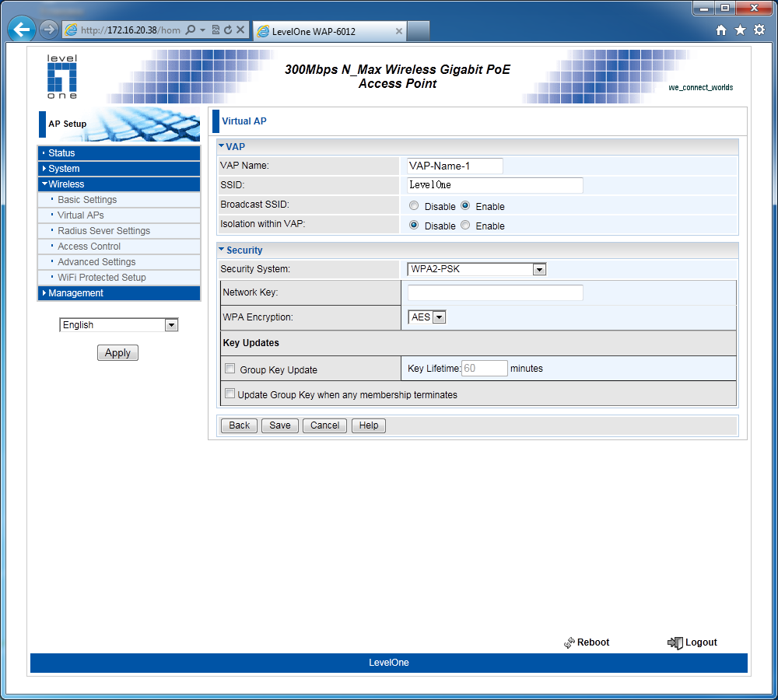Collapse the VAP section
Viewport: 778px width, 700px height.
pyautogui.click(x=221, y=146)
